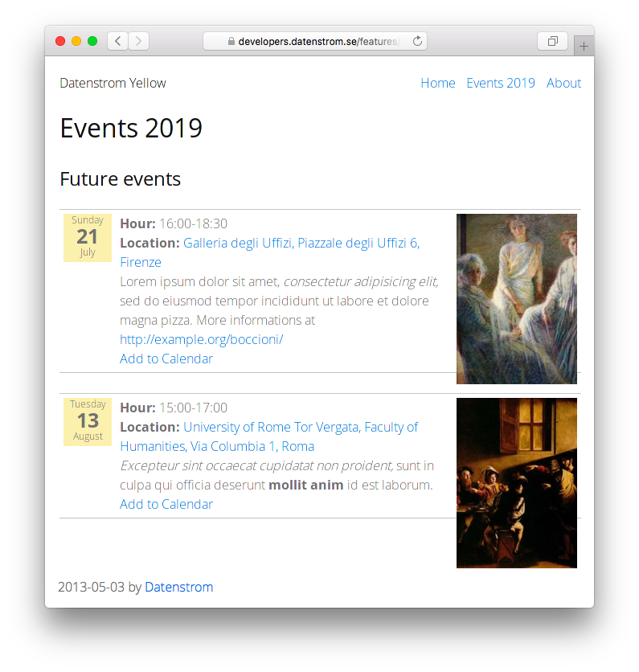This screenshot has width=639, height=672.
Task: Open the University of Rome Tor Vergata location link
Action: 269,436
